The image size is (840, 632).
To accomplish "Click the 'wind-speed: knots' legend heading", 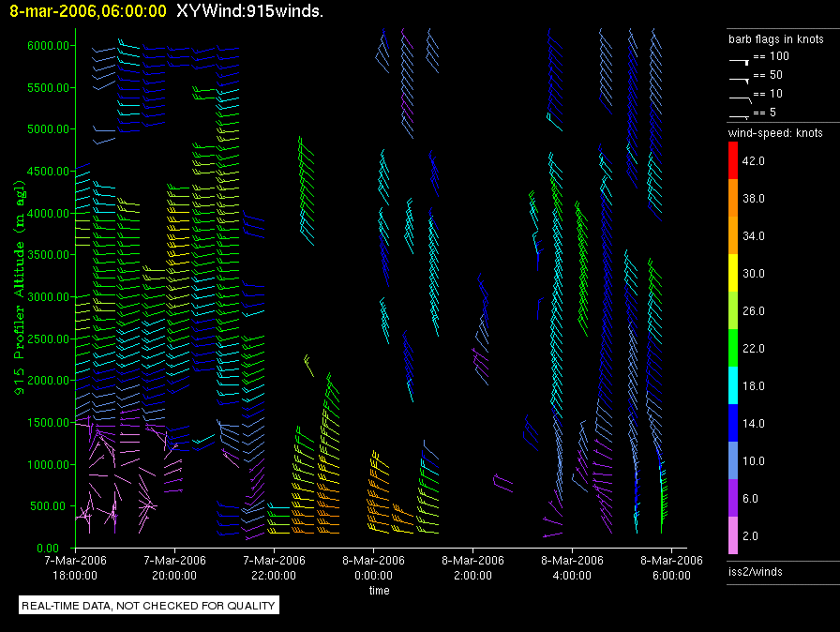I will pyautogui.click(x=775, y=133).
